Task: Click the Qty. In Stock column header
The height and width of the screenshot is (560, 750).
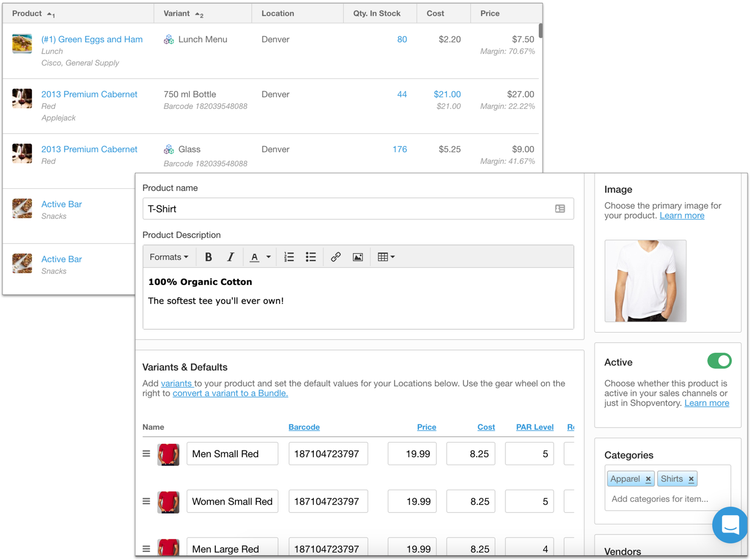Action: pyautogui.click(x=377, y=13)
